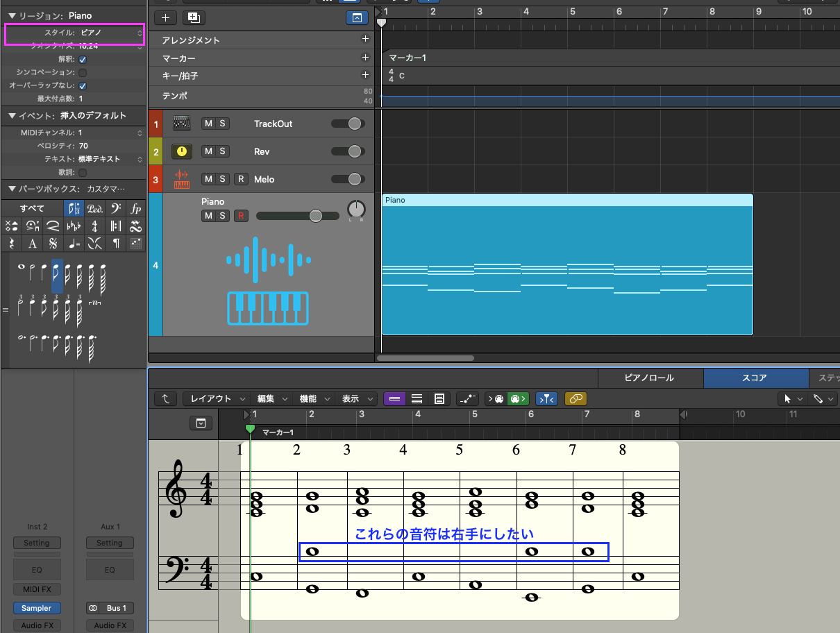The image size is (840, 633).
Task: Select the dynamics 'fp' group in Part Box
Action: pyautogui.click(x=136, y=208)
